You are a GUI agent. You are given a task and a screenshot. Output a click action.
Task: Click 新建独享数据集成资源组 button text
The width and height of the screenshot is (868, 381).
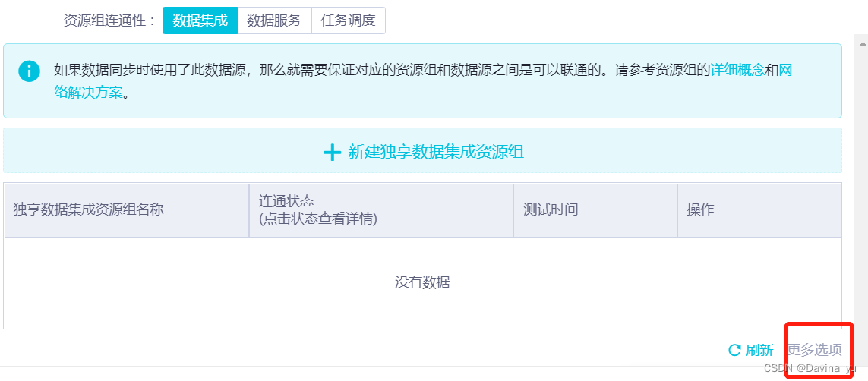coord(435,152)
